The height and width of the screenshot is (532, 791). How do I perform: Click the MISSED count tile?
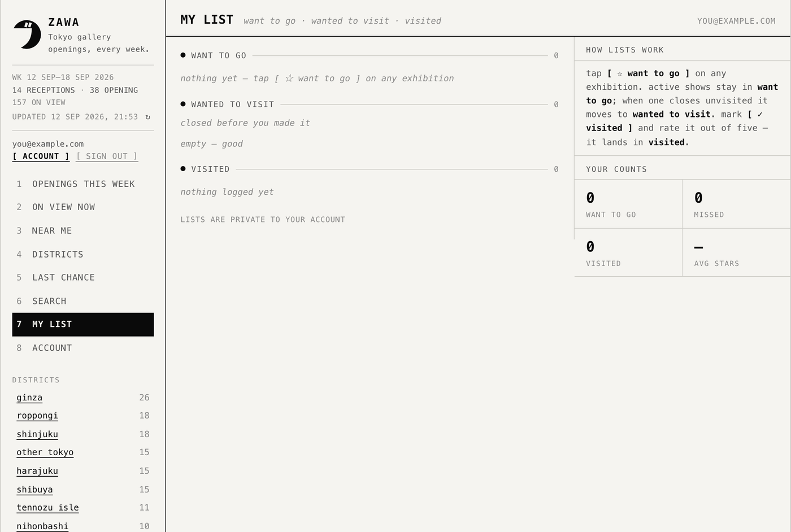[737, 204]
